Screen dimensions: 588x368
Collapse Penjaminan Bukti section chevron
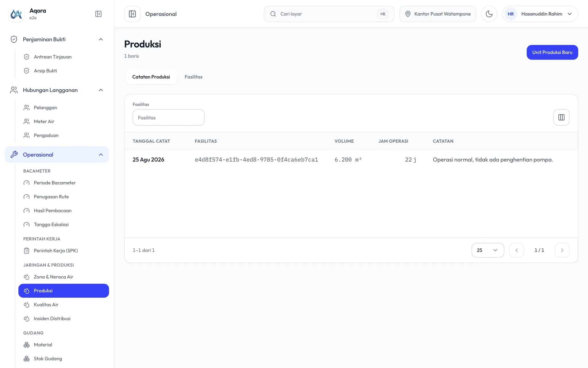click(101, 39)
